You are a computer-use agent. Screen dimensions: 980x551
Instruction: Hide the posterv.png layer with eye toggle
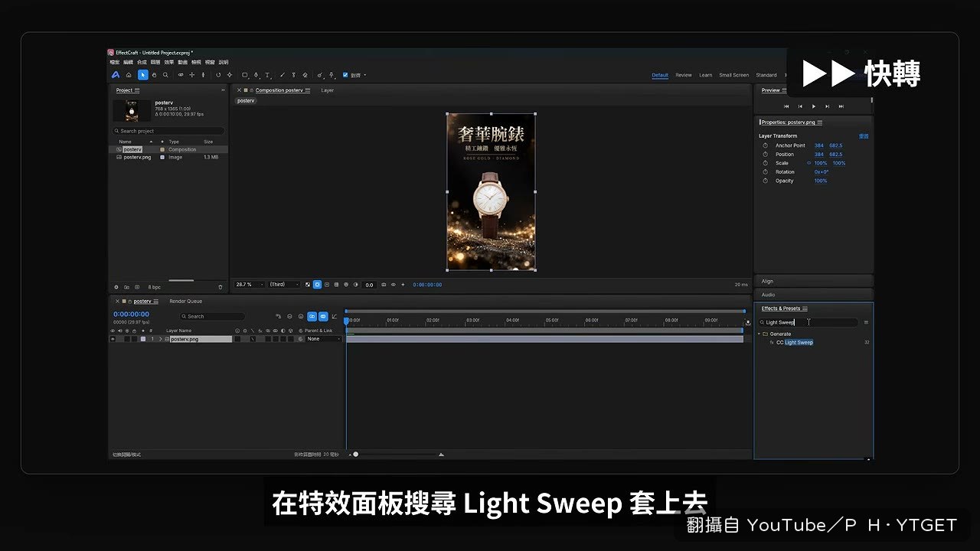[x=113, y=339]
